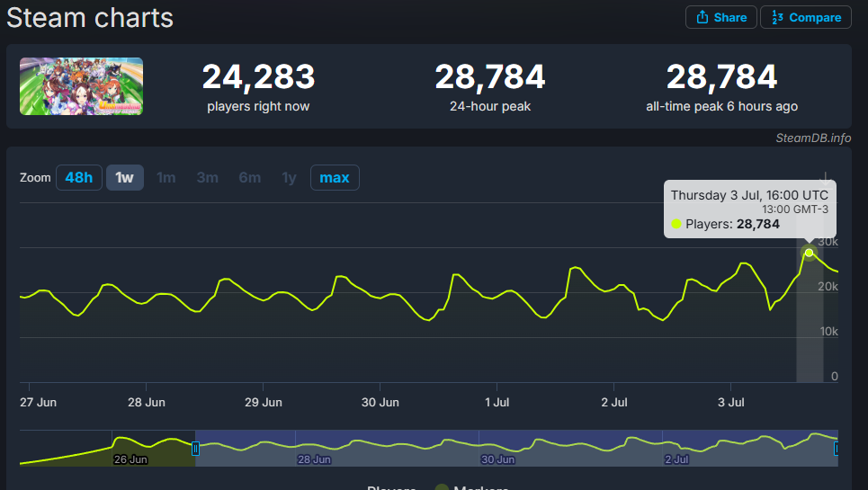868x490 pixels.
Task: Click the SteamDB.info credit text
Action: 813,138
